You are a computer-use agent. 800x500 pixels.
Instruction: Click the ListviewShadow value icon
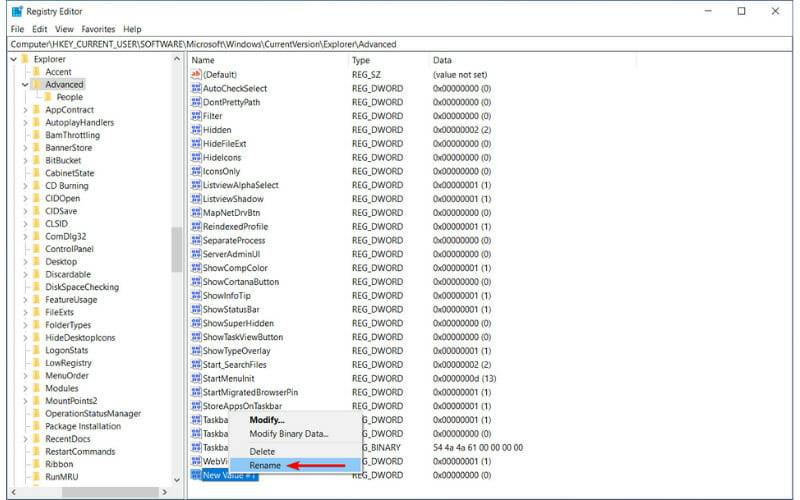(196, 198)
